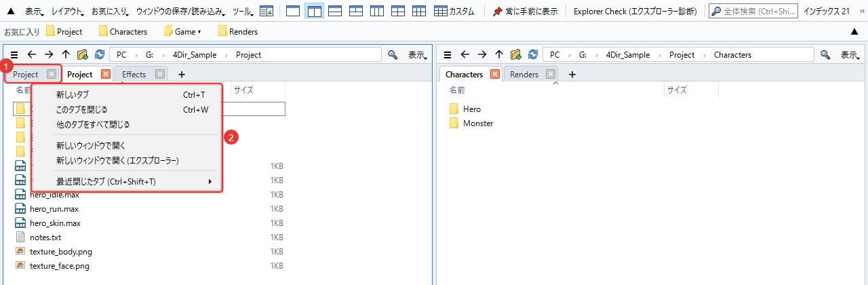The height and width of the screenshot is (285, 868).
Task: Collapse favorites bar with its ▲ arrow
Action: click(854, 31)
